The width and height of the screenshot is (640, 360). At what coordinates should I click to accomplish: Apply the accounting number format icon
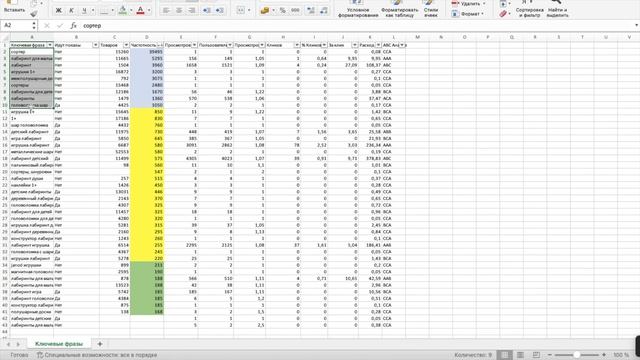tap(265, 10)
